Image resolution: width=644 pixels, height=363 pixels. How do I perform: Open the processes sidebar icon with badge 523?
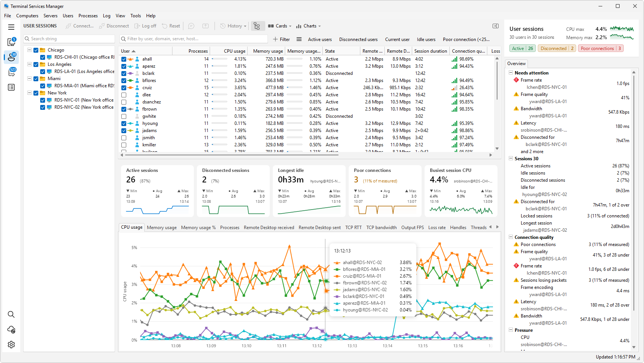pyautogui.click(x=11, y=72)
